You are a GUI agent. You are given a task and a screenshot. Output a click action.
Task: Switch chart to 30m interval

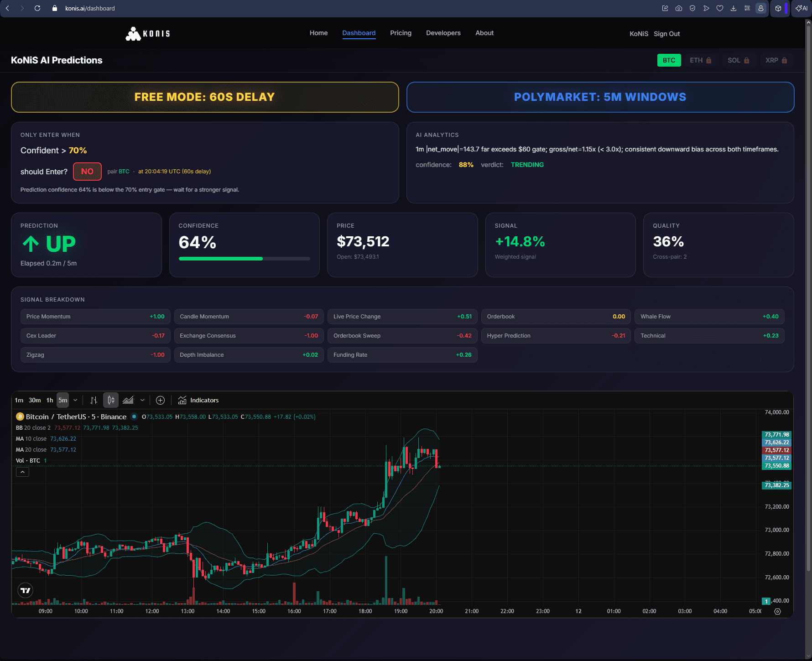tap(35, 400)
